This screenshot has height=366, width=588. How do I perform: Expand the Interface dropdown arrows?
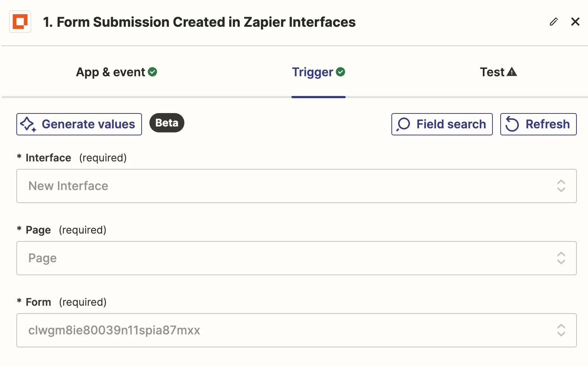coord(561,186)
